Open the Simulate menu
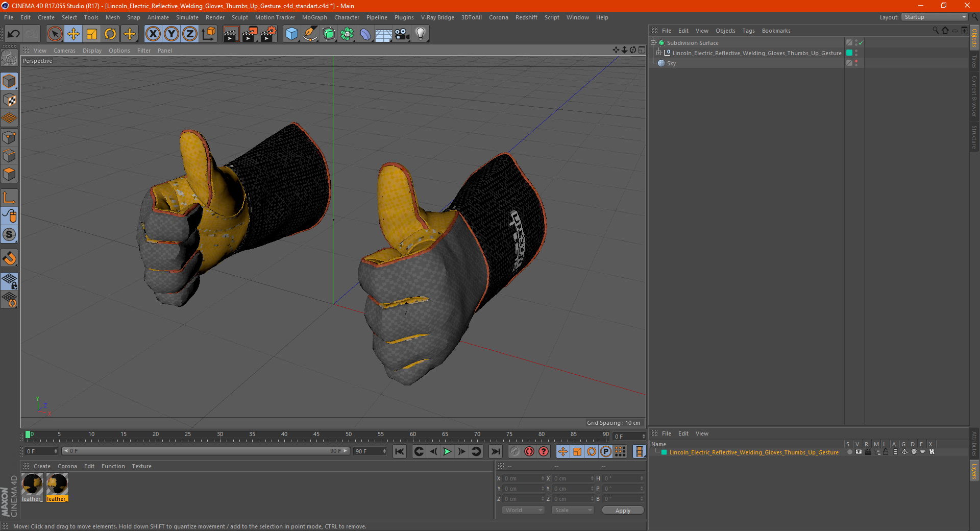The height and width of the screenshot is (531, 980). coord(187,17)
